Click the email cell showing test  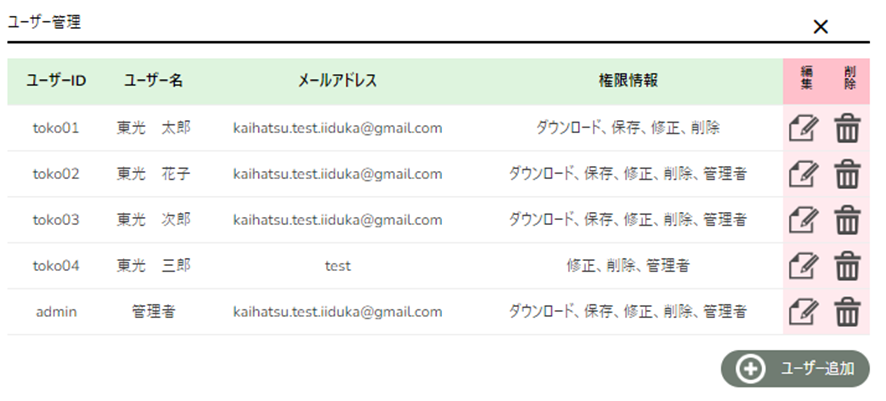pos(337,266)
